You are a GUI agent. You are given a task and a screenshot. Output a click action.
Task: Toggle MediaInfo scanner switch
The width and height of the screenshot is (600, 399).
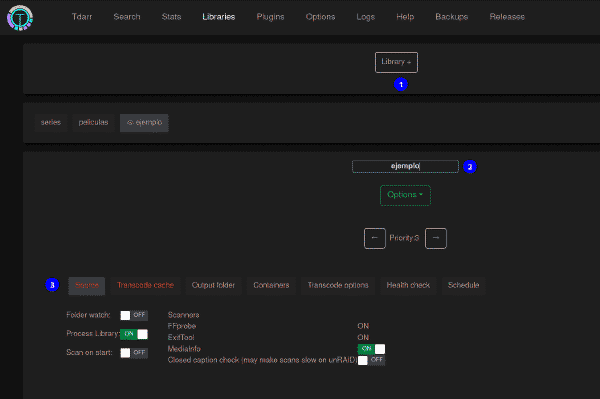371,349
